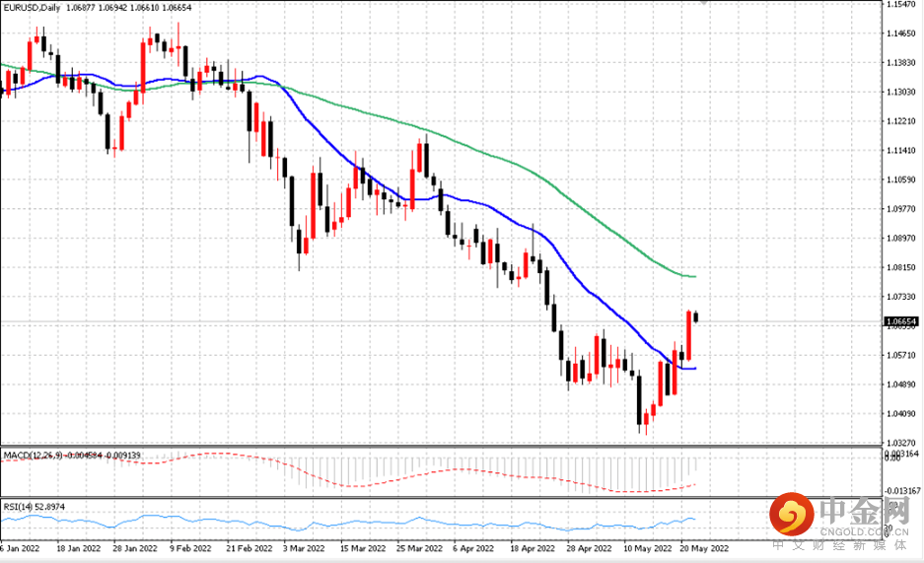Select the 1.15470 price axis label
Viewport: 924px width, 563px height.
[x=901, y=4]
